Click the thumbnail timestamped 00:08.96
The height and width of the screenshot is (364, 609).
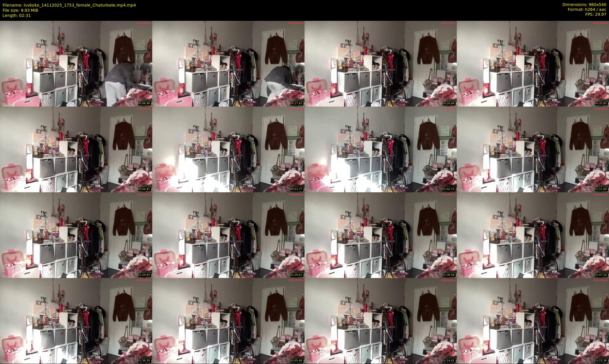76,63
